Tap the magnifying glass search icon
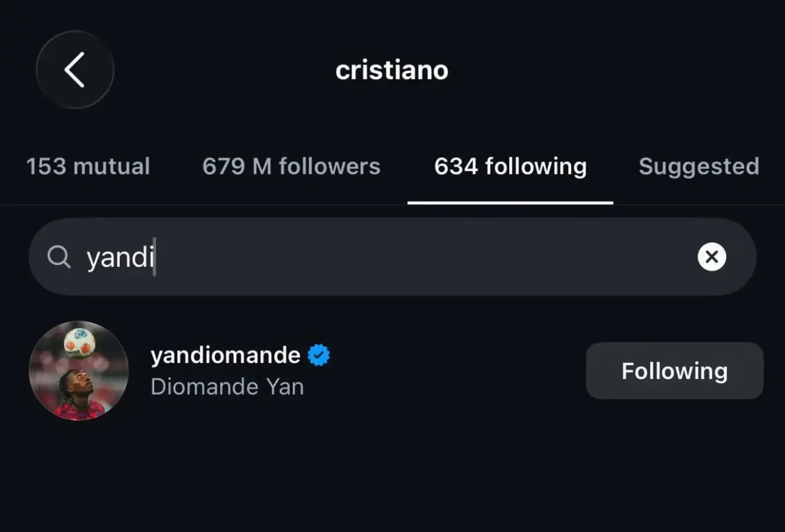 (59, 257)
